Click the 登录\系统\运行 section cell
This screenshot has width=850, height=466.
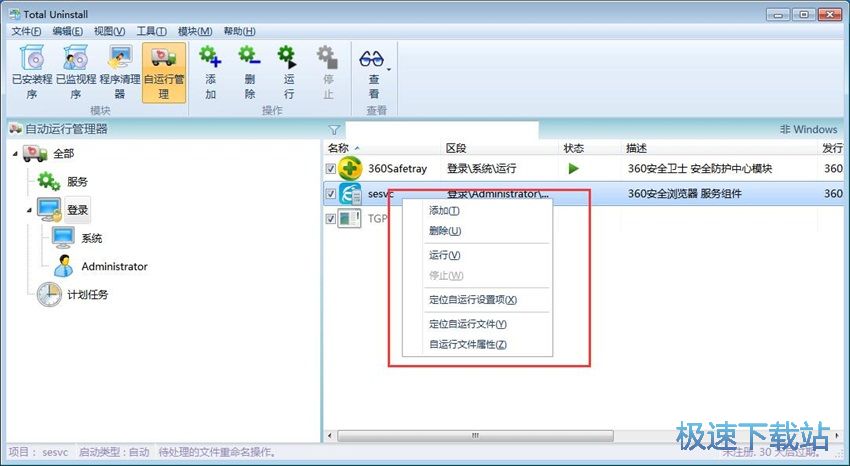point(481,169)
